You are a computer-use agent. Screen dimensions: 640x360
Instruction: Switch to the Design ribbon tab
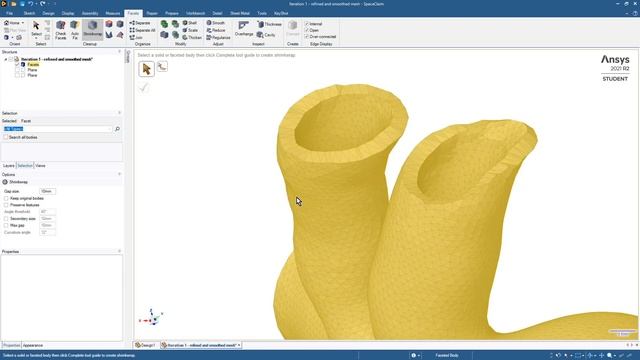[x=49, y=13]
